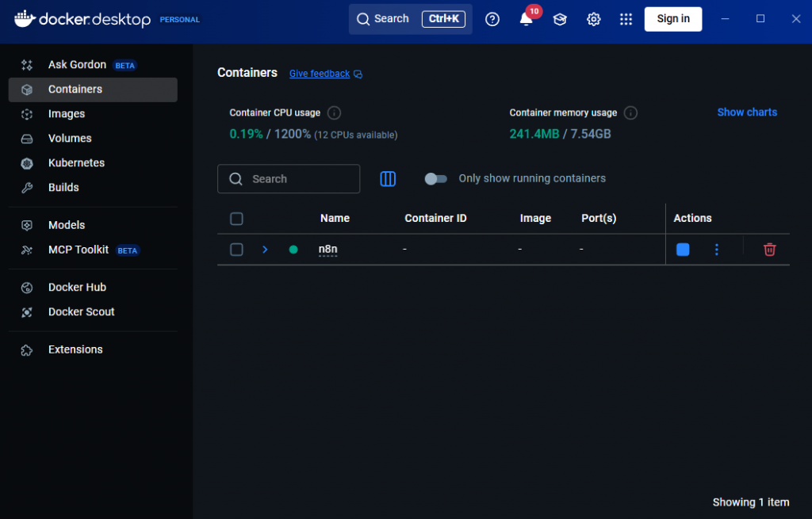812x519 pixels.
Task: Open the Extensions section
Action: pos(93,349)
